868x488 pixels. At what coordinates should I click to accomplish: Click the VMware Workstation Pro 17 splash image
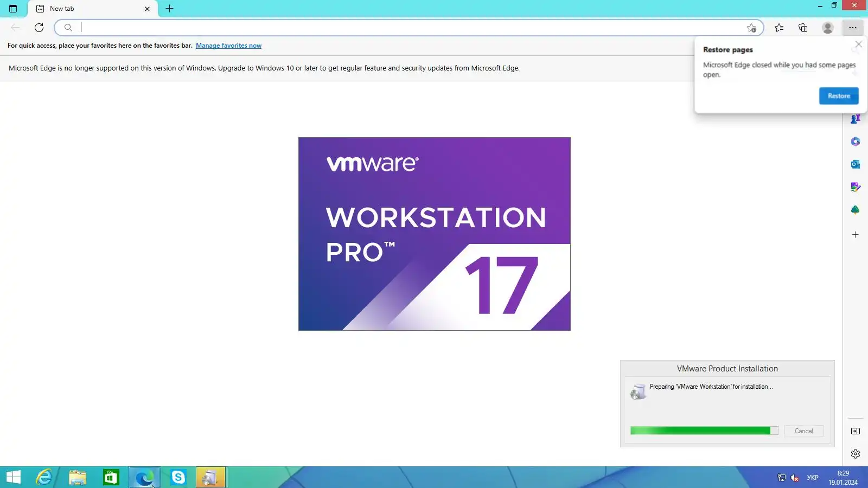point(435,234)
